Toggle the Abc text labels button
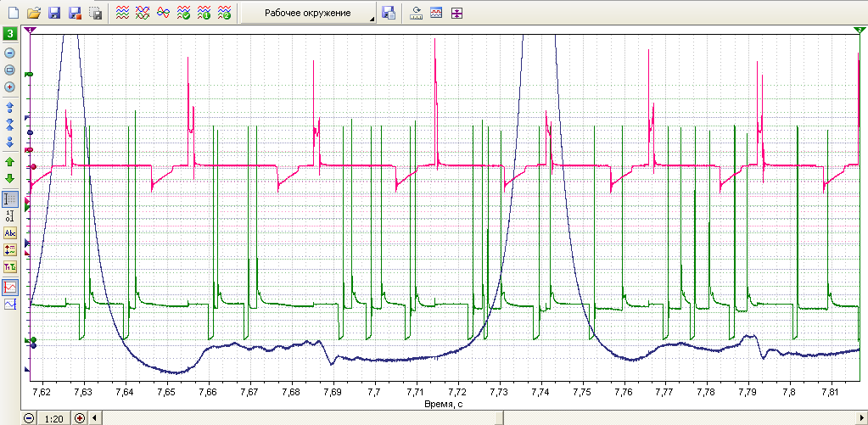The image size is (868, 425). click(x=10, y=233)
